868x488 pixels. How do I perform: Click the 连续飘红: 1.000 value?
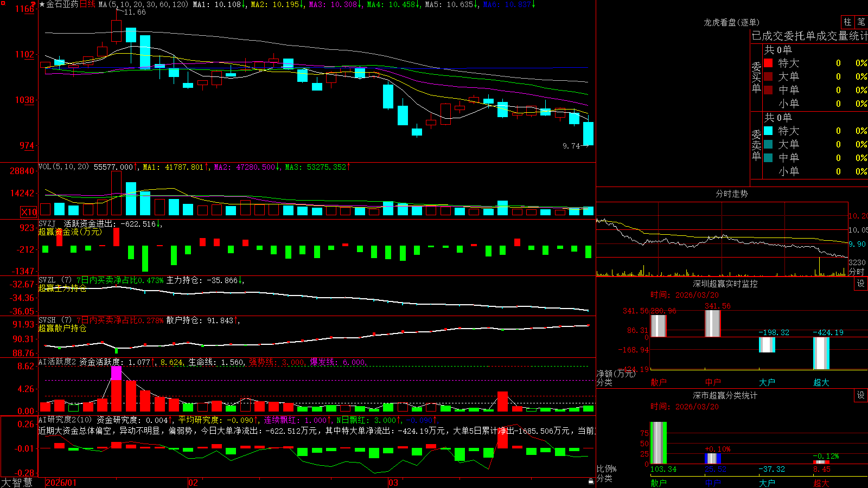298,420
